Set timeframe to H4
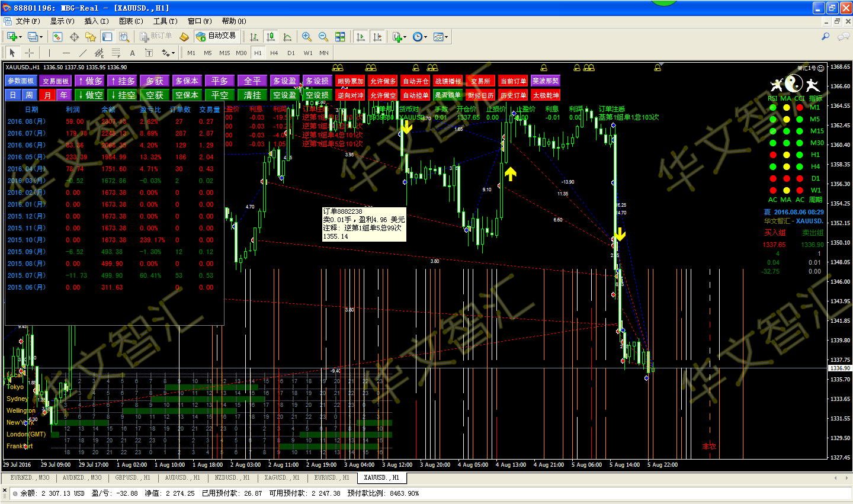Screen dimensions: 853x504 [x=274, y=53]
